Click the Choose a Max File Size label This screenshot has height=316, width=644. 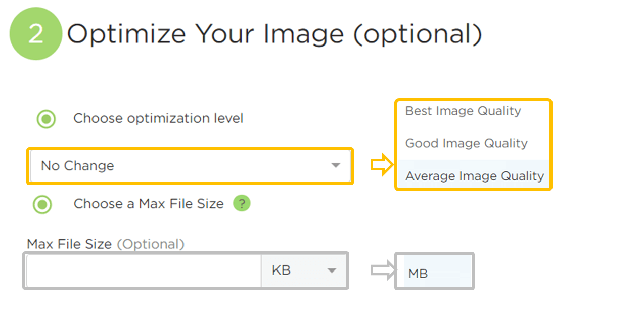pyautogui.click(x=149, y=204)
